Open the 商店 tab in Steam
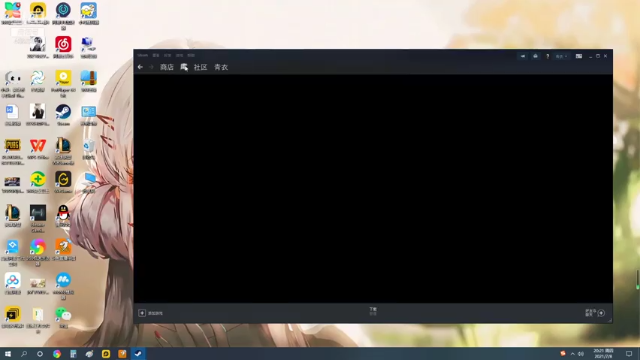 click(x=167, y=67)
